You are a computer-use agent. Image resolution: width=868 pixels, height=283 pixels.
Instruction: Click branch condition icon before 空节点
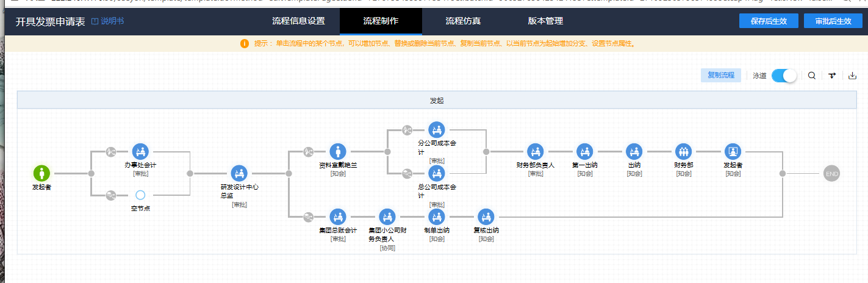111,195
